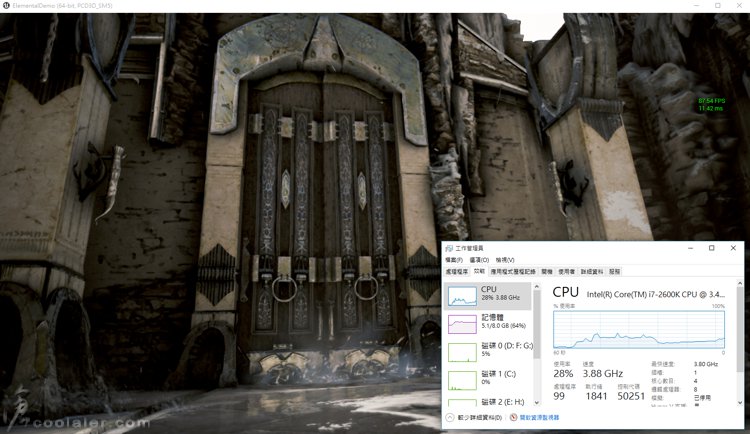Click the Resource Monitor icon beside the link
This screenshot has height=434, width=750.
point(513,417)
